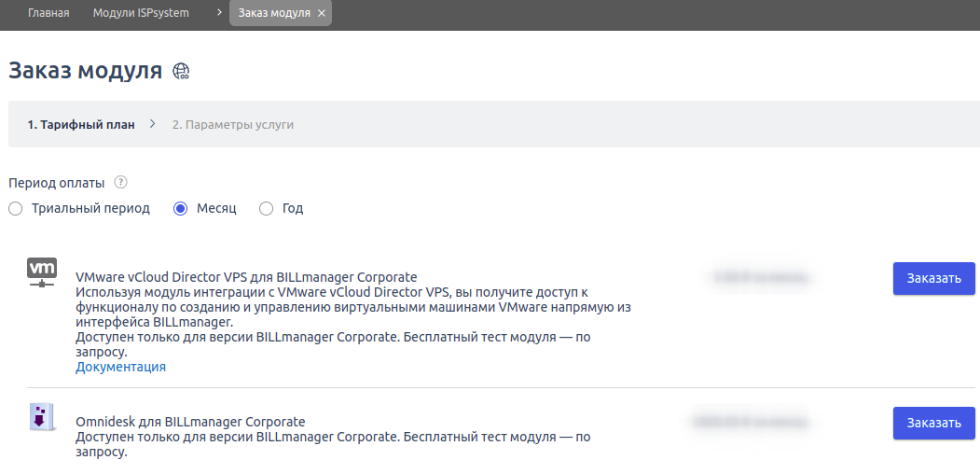The image size is (980, 474).
Task: Order the Omnidesk для BILLmanager module
Action: (933, 423)
